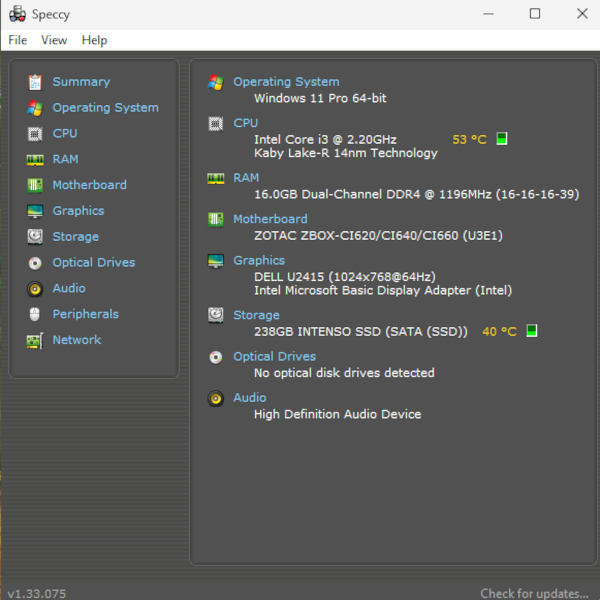Click Kaby Lake-R 14nm Technology text
Viewport: 600px width, 600px height.
pyautogui.click(x=346, y=153)
